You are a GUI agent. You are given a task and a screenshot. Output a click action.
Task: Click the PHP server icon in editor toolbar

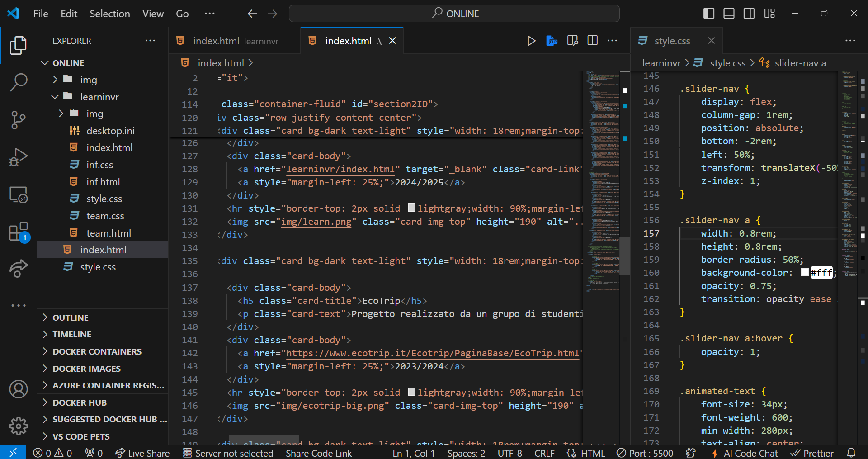pyautogui.click(x=552, y=41)
